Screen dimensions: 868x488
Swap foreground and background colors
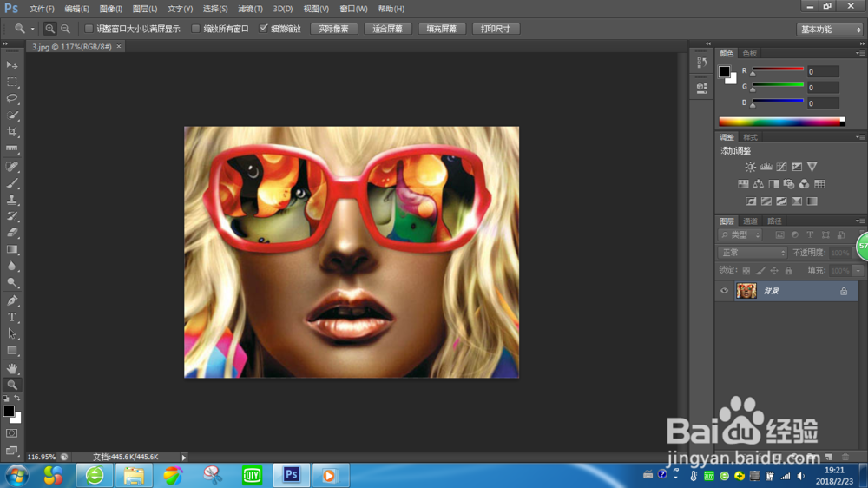click(17, 399)
